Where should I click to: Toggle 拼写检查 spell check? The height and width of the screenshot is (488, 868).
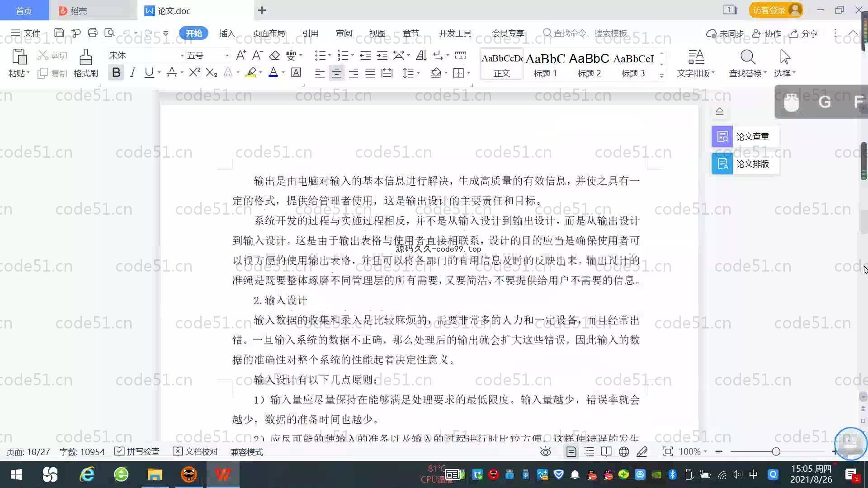tap(137, 452)
